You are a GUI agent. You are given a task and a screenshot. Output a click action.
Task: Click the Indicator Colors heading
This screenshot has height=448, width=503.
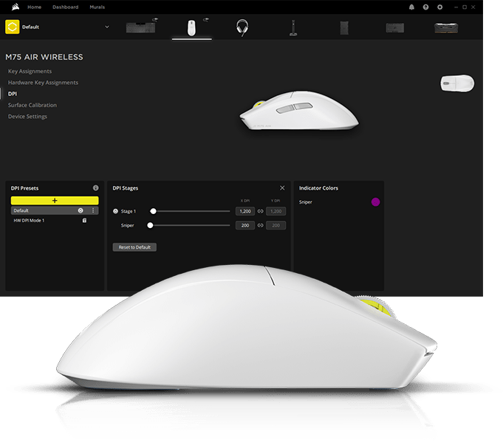point(318,188)
